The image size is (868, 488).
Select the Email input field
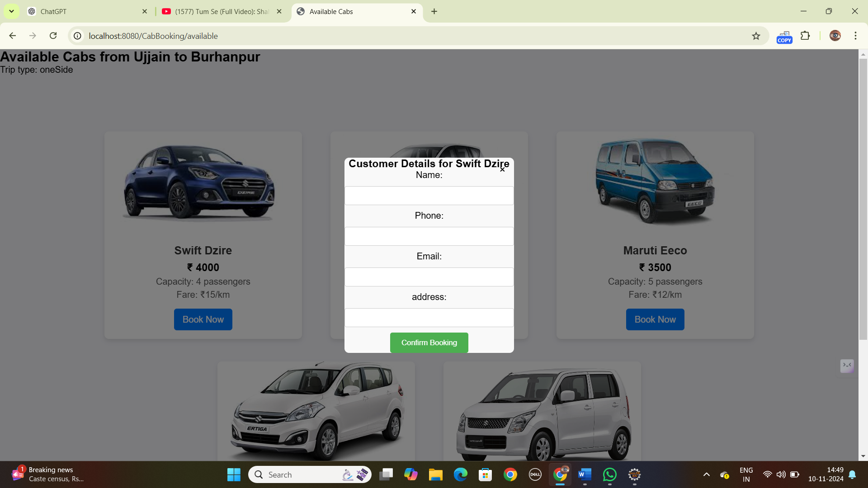click(x=429, y=277)
